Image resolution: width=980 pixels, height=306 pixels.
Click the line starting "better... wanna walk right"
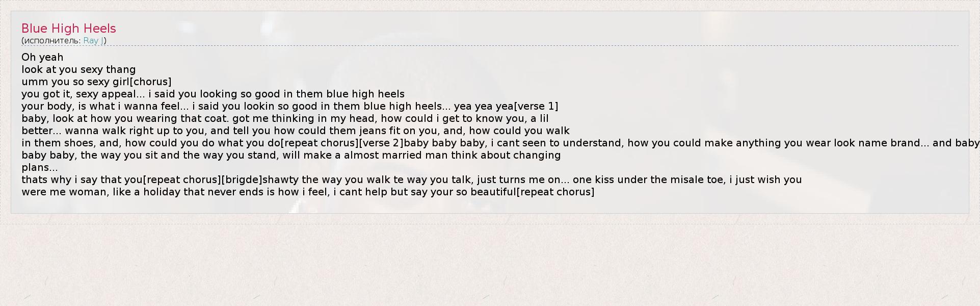(296, 131)
